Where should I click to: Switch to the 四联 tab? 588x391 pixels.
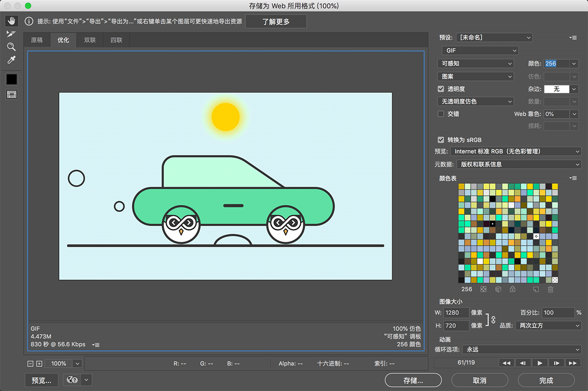116,40
